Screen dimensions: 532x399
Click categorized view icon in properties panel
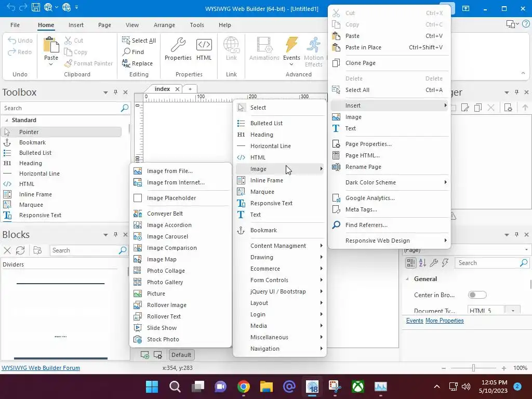[410, 262]
